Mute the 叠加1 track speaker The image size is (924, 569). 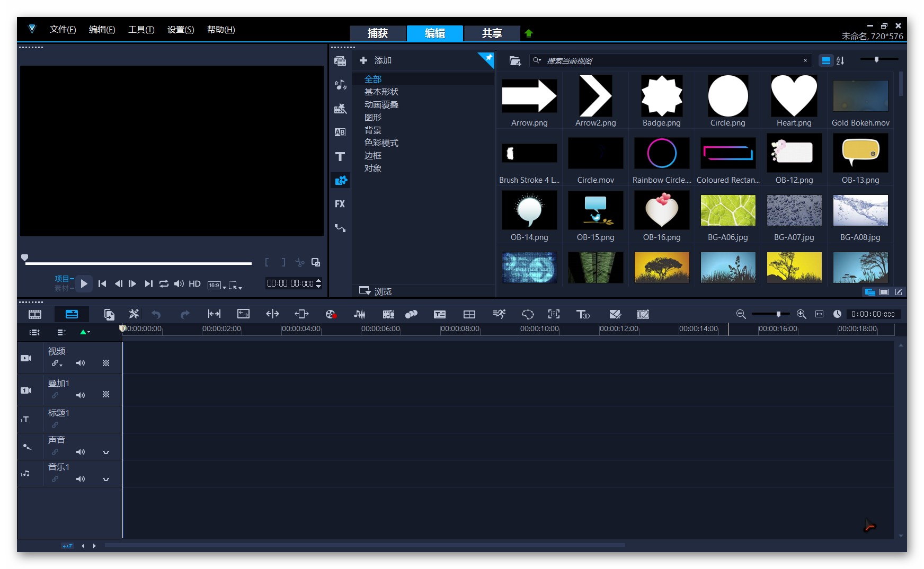(81, 395)
